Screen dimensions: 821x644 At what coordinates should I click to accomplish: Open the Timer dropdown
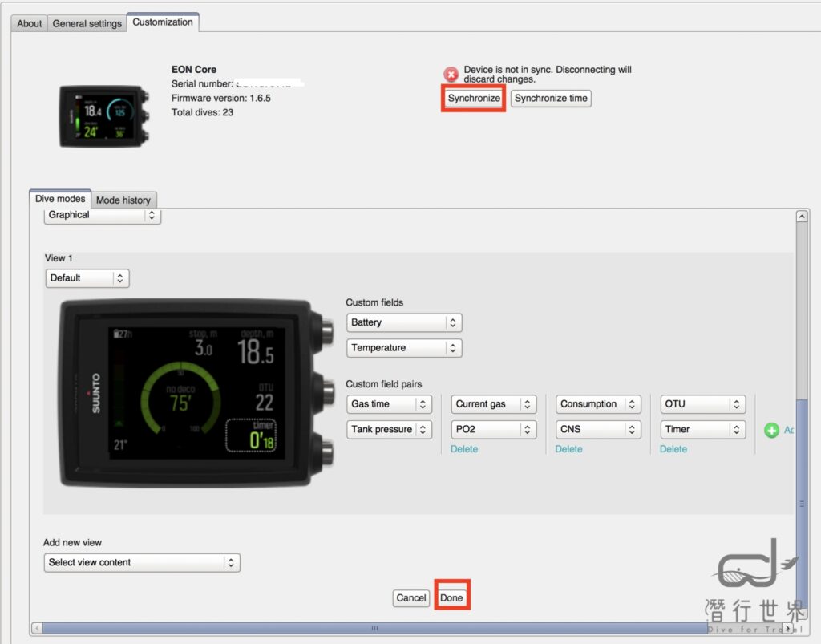[x=702, y=429]
